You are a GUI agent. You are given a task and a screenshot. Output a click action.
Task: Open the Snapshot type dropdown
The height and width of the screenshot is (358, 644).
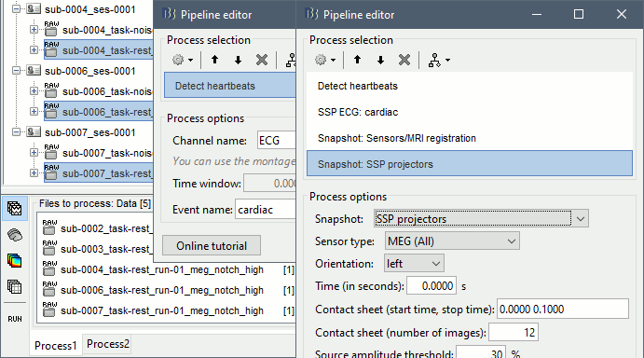tap(481, 219)
